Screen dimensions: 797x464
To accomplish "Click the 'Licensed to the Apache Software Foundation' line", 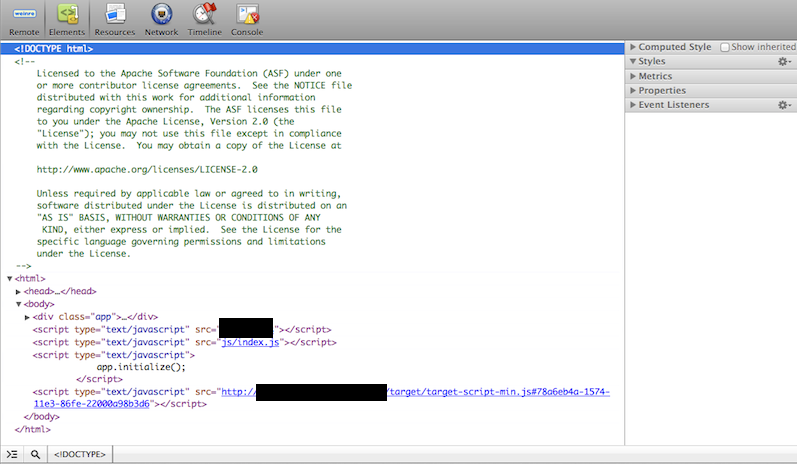I will point(189,73).
